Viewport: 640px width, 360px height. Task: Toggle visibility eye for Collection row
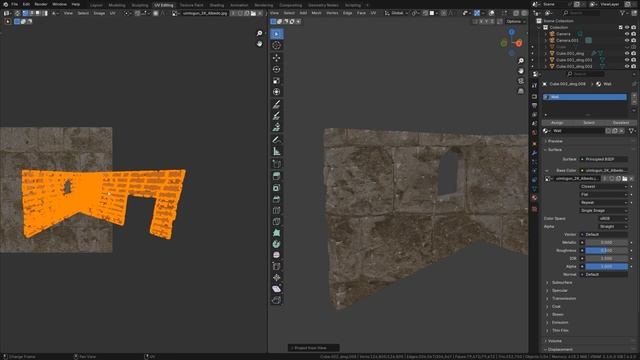627,27
